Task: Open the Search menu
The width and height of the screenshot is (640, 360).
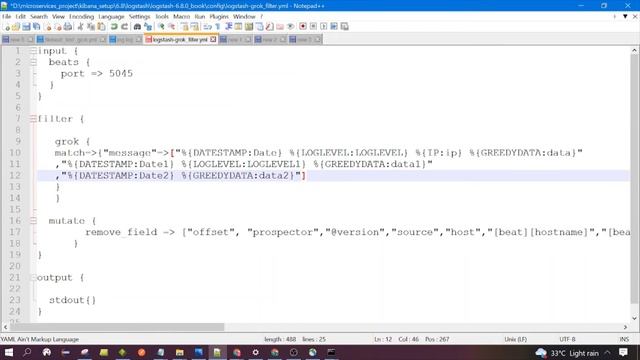Action: coord(39,17)
